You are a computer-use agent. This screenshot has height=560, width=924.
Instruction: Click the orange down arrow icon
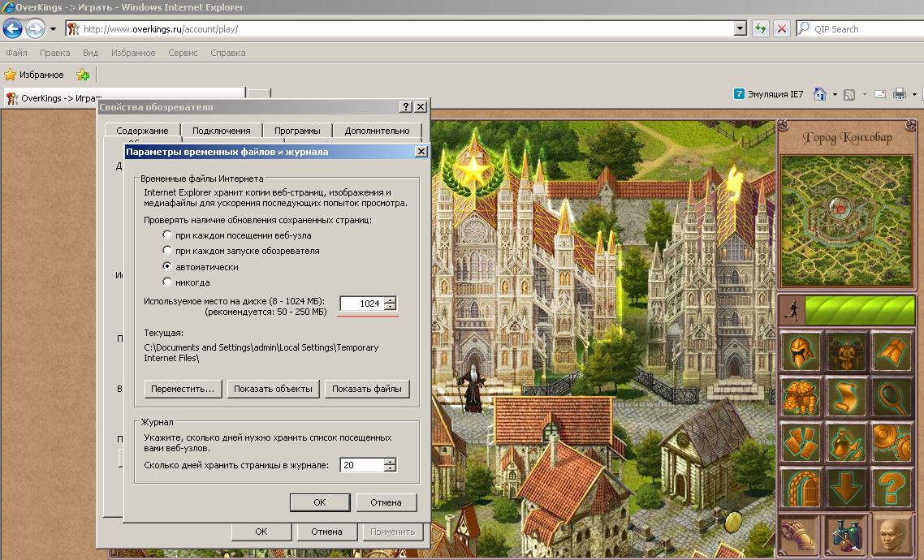point(846,488)
